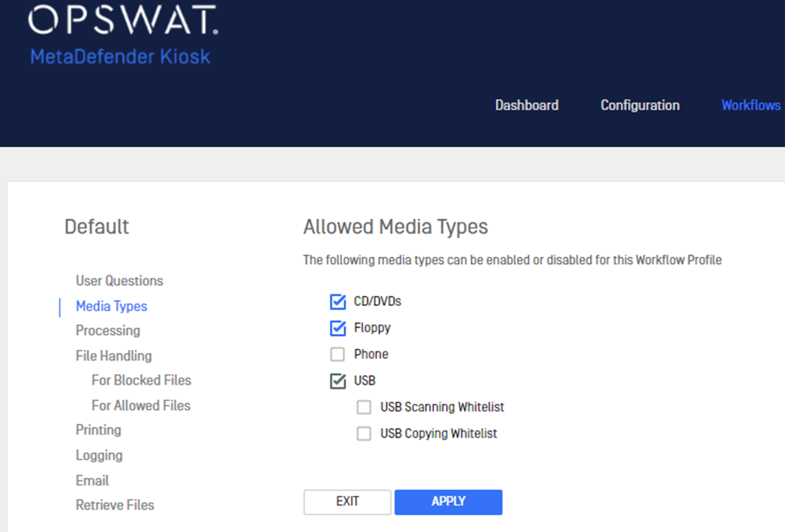The width and height of the screenshot is (785, 532).
Task: Open For Allowed Files settings
Action: pyautogui.click(x=141, y=406)
